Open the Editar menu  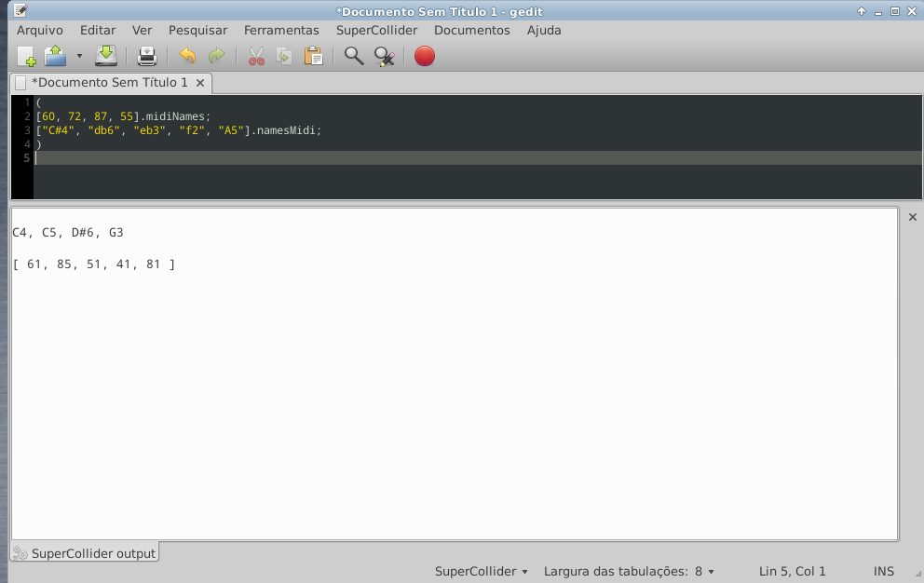click(98, 30)
